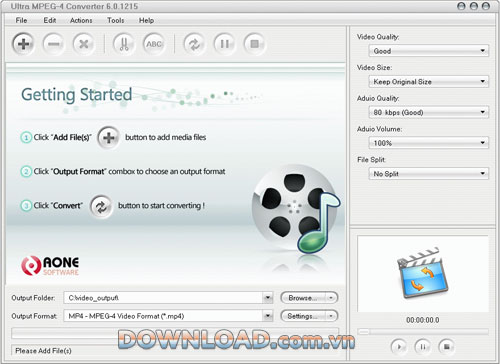This screenshot has height=364, width=500.
Task: Click the Output Folder path field
Action: 163,298
